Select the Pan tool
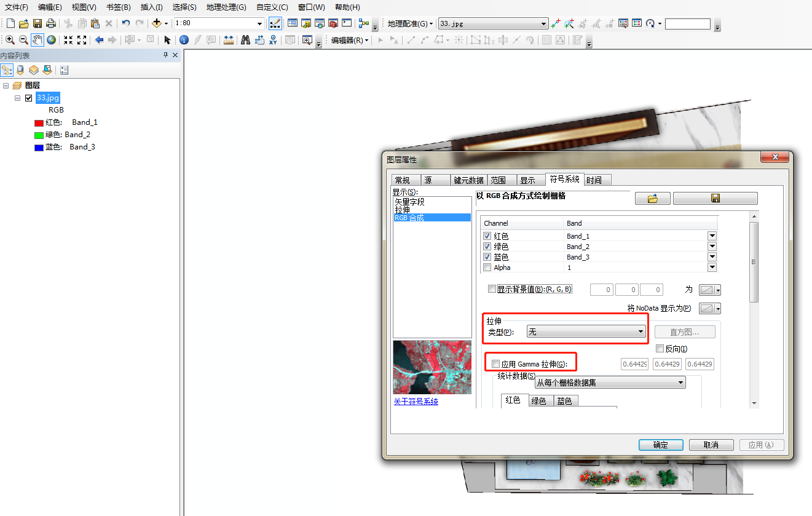This screenshot has height=516, width=812. (37, 39)
